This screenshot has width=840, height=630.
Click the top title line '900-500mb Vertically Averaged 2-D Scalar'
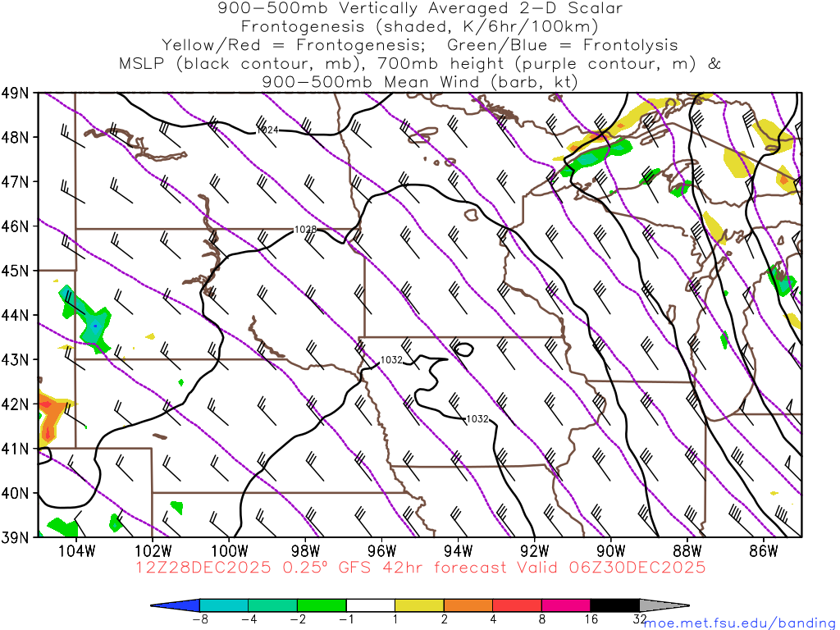coord(420,8)
